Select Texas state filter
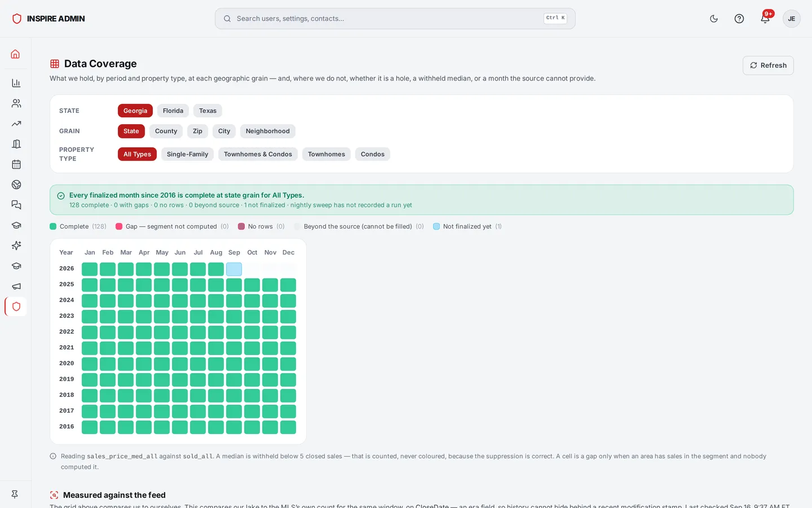This screenshot has height=508, width=812. pyautogui.click(x=208, y=111)
